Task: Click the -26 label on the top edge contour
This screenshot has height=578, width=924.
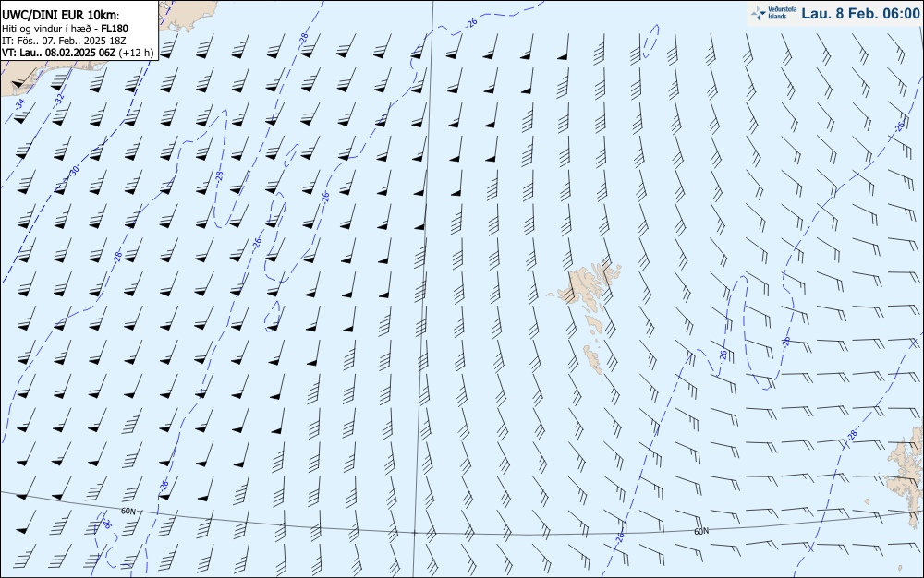Action: (x=471, y=23)
